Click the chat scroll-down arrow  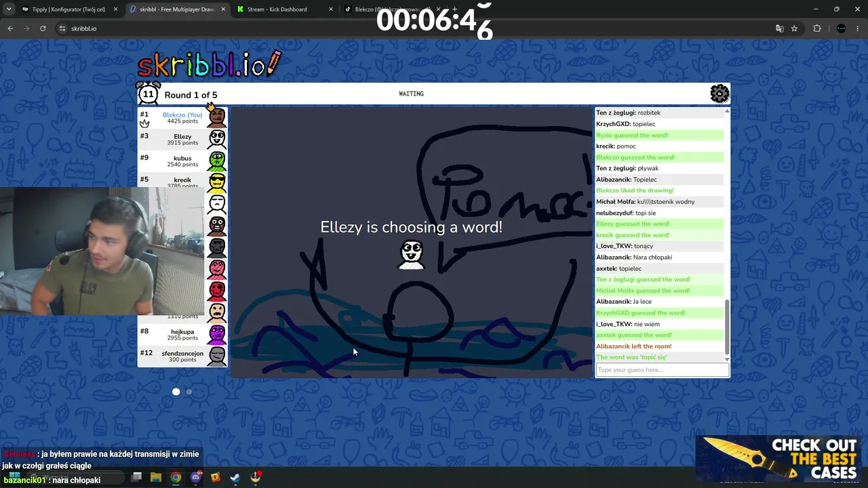coord(727,359)
